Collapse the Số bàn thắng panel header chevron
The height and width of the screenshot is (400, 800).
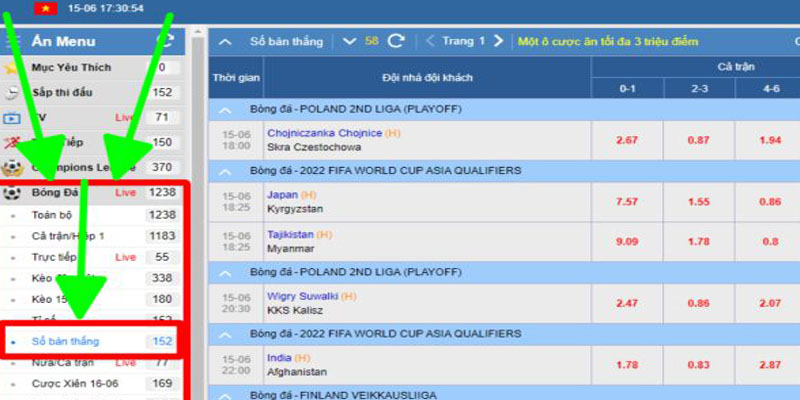click(x=226, y=41)
